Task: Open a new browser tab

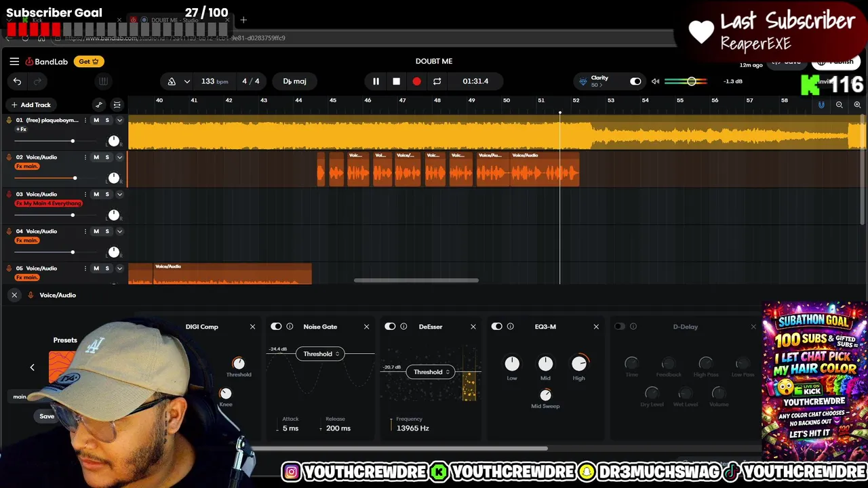Action: (x=243, y=20)
